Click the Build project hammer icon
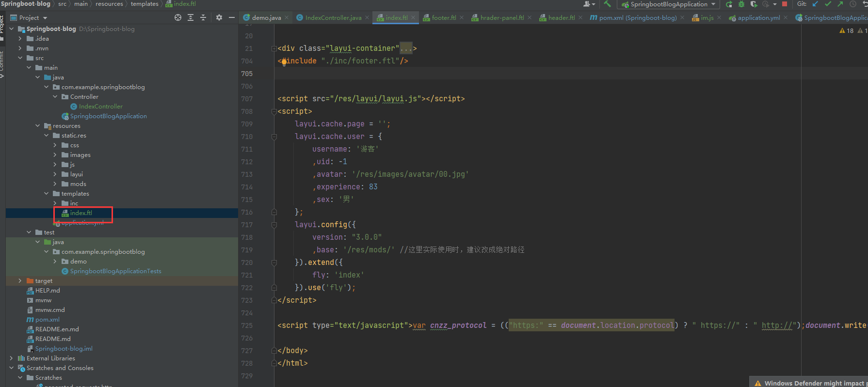The image size is (868, 387). [607, 4]
